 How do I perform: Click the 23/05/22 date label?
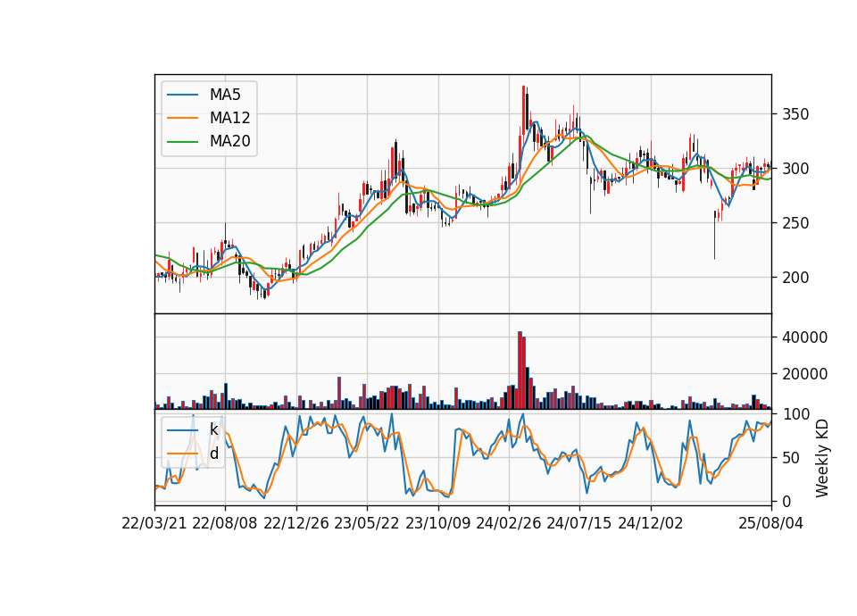pos(367,523)
